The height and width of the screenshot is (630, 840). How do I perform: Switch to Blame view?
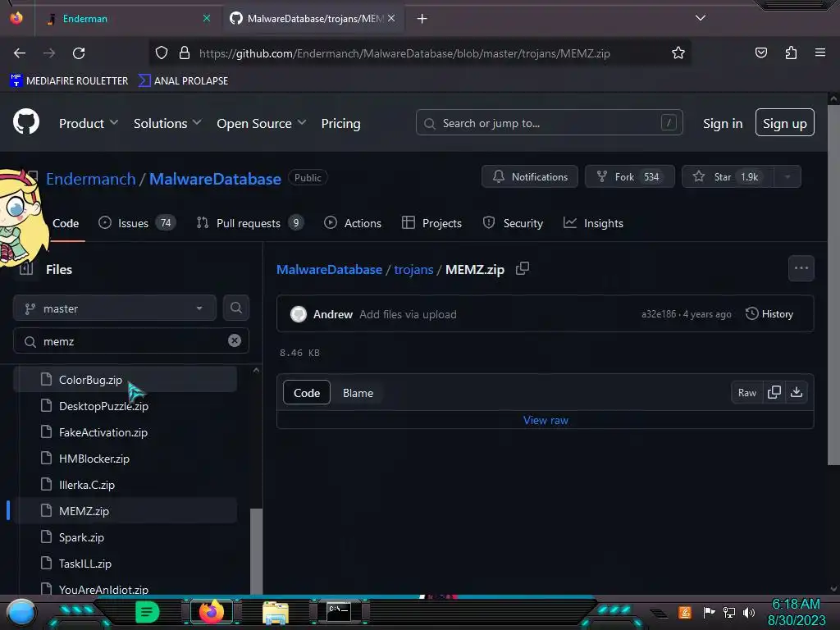pyautogui.click(x=358, y=393)
